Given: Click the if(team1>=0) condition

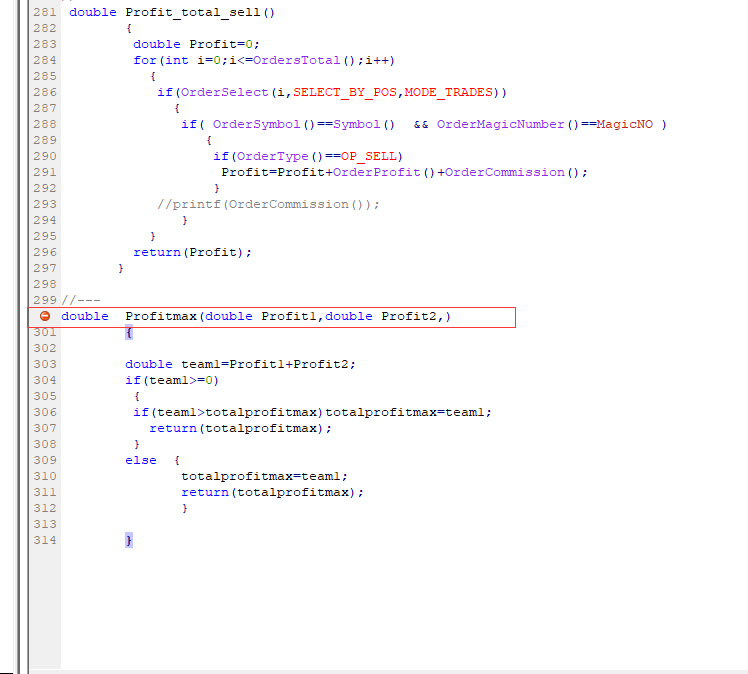Looking at the screenshot, I should (x=172, y=380).
